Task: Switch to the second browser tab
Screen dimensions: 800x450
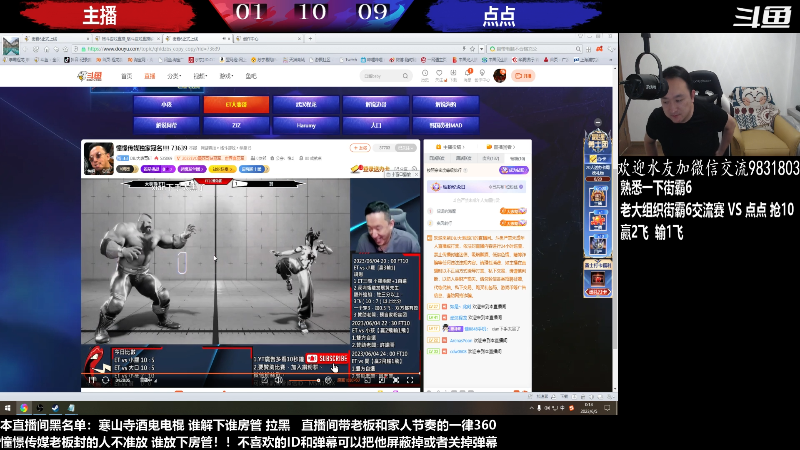Action: (127, 38)
